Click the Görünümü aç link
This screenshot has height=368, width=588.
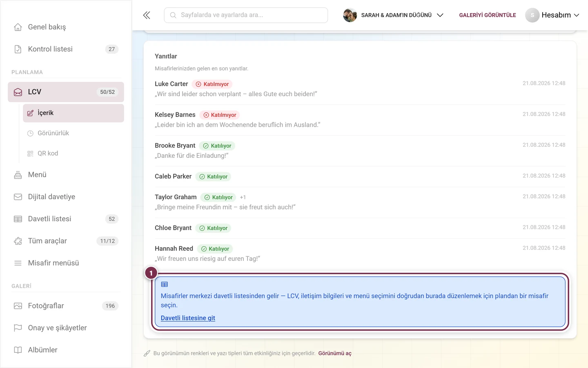[335, 353]
